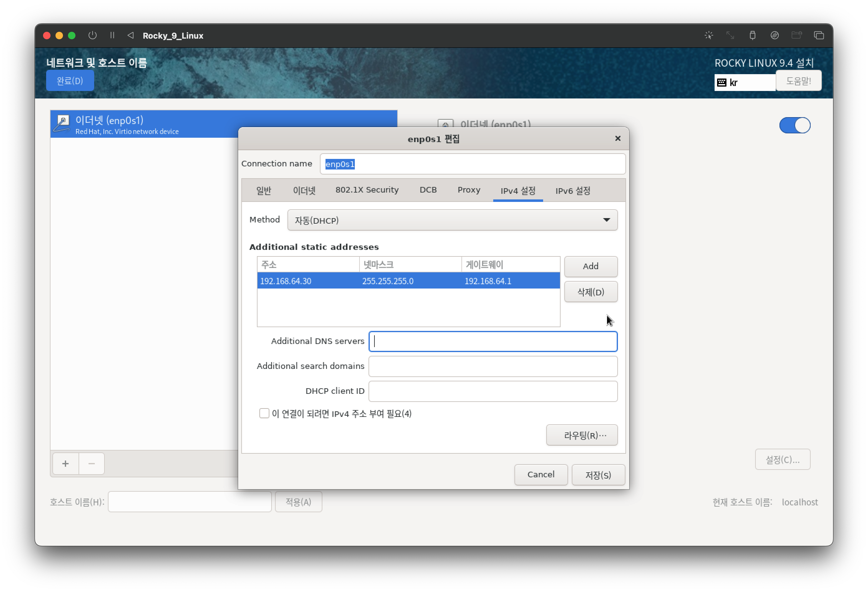The width and height of the screenshot is (868, 592).
Task: Open the Proxy tab
Action: (x=469, y=190)
